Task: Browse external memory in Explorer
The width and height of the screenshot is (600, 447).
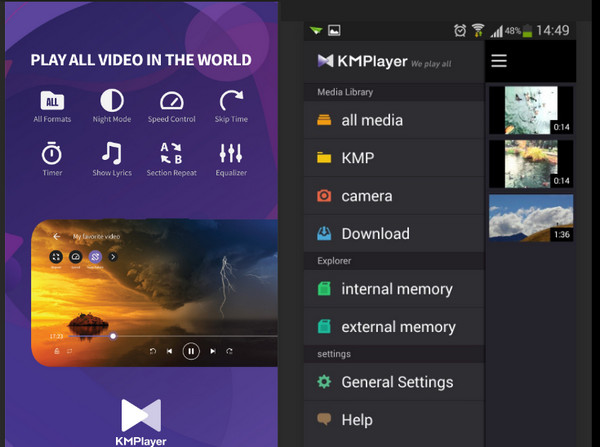Action: [x=394, y=327]
